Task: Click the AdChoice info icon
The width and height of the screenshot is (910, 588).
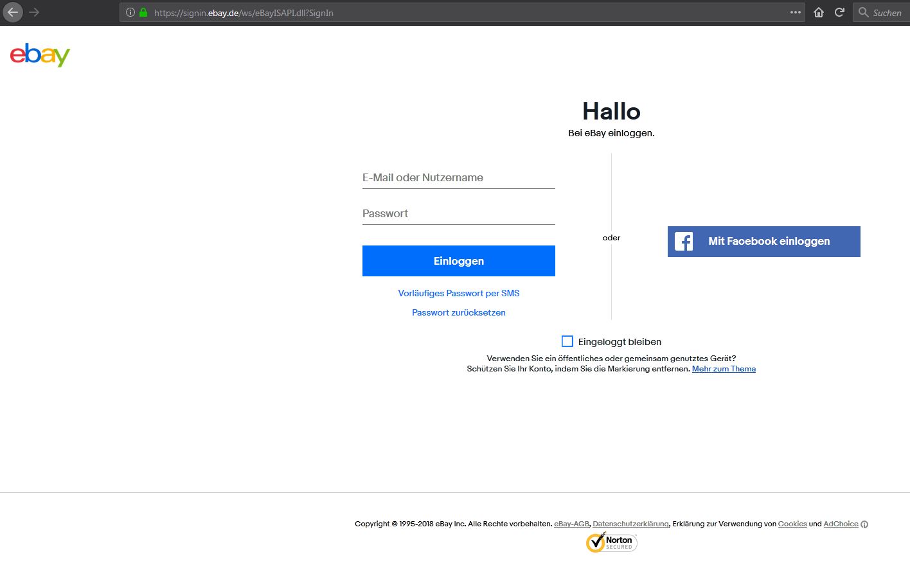Action: (x=864, y=524)
